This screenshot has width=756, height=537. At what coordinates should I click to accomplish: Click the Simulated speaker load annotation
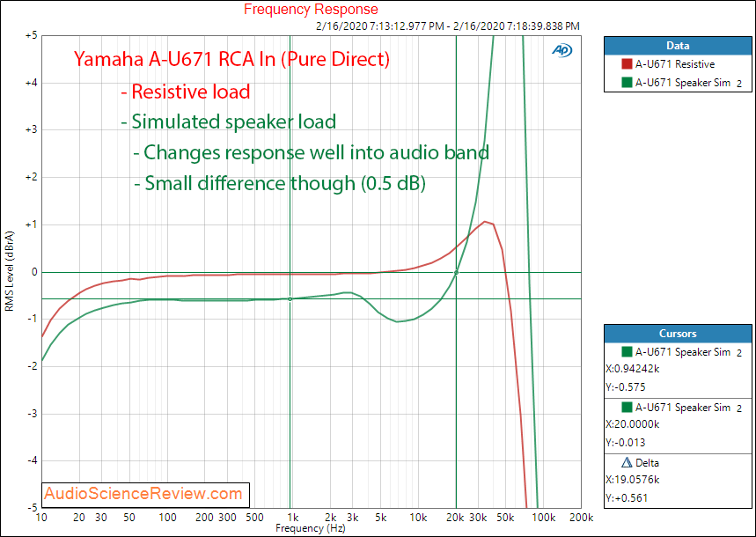coord(229,121)
